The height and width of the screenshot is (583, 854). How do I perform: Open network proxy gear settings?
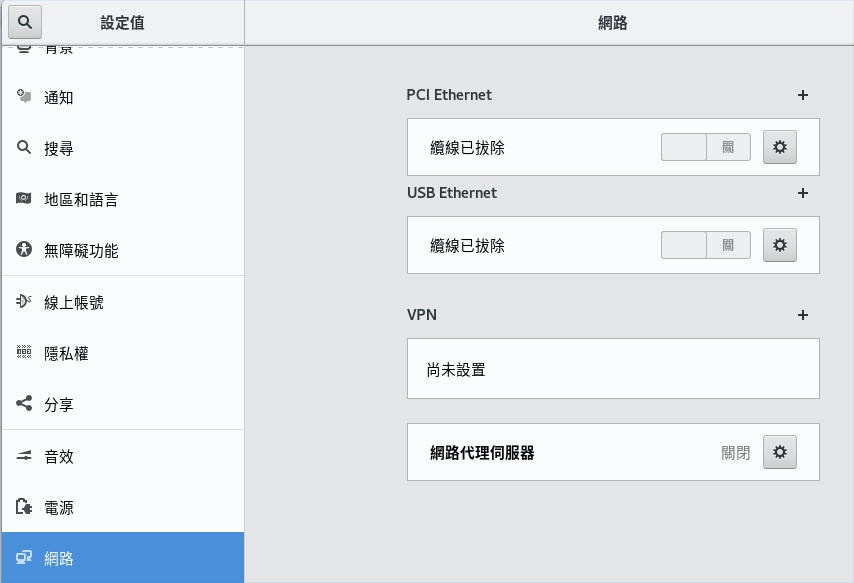[779, 452]
